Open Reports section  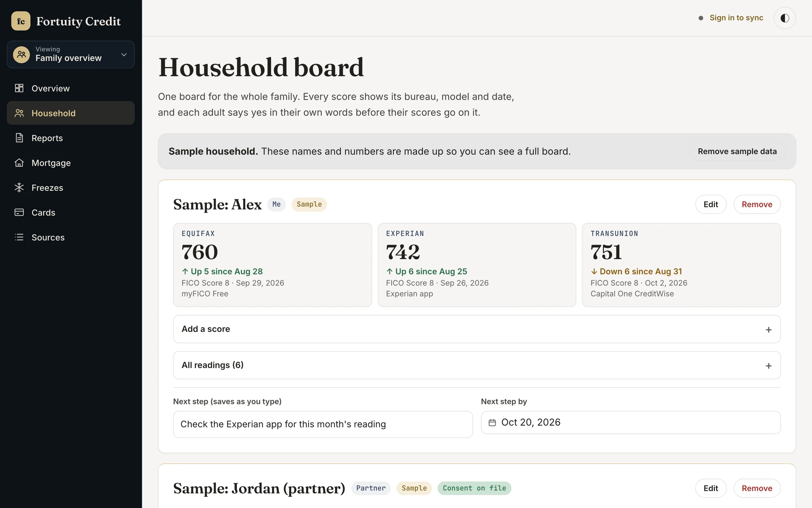point(71,138)
